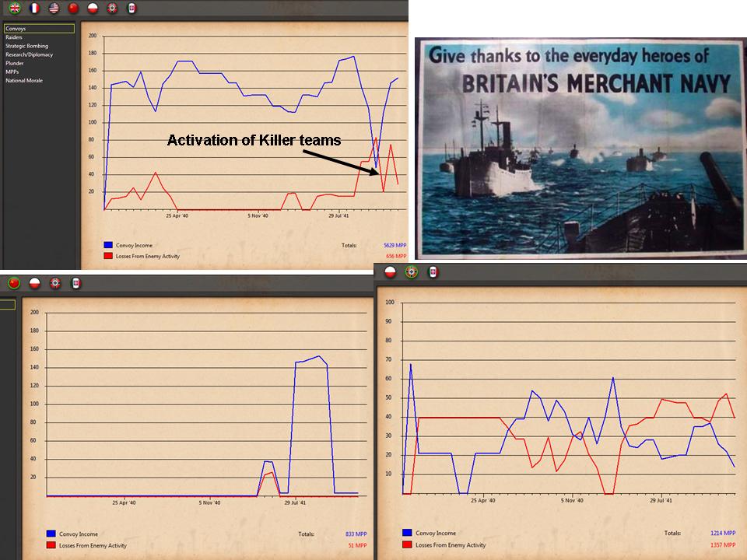Click blue Convoy Income swatch in 1214 MPP chart
747x560 pixels.
(407, 533)
